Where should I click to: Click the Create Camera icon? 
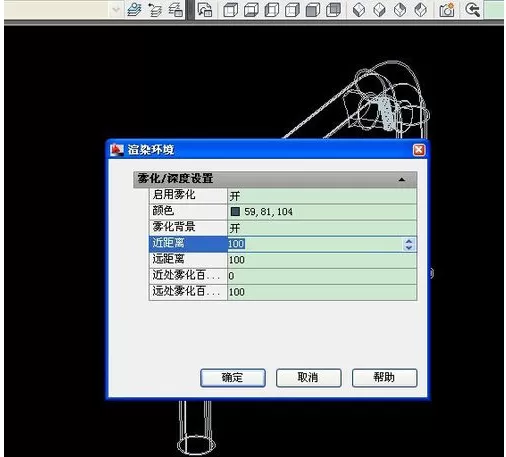447,10
